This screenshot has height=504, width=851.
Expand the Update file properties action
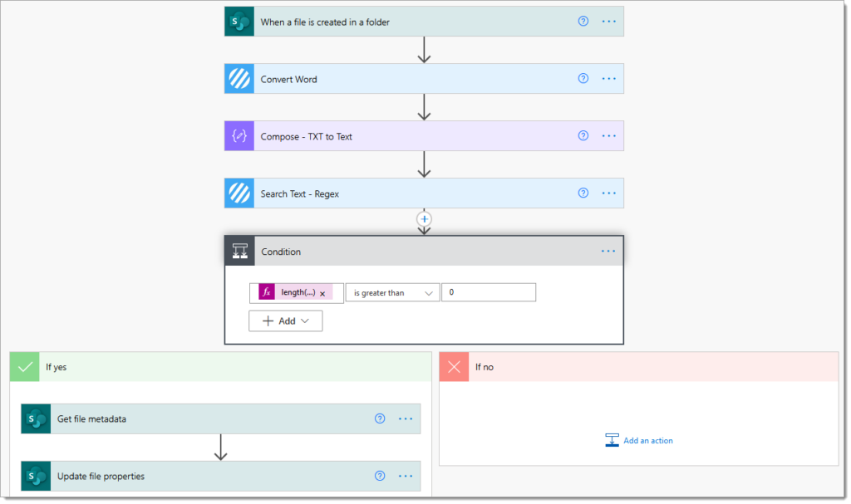click(x=221, y=477)
